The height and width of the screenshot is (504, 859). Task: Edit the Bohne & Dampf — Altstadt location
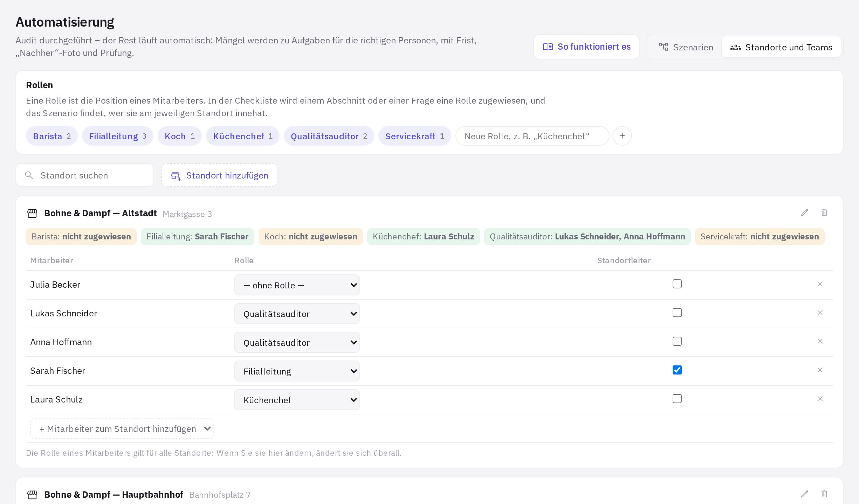click(805, 213)
